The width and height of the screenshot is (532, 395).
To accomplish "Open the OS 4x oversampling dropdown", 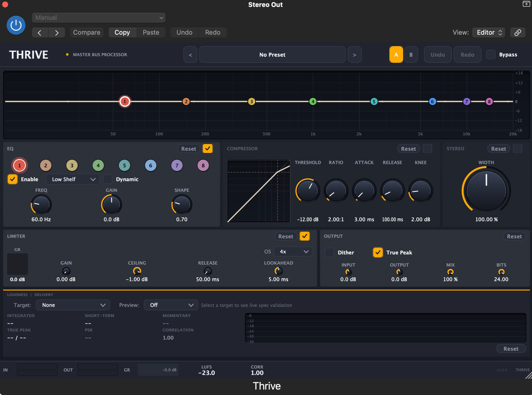I will pos(293,251).
